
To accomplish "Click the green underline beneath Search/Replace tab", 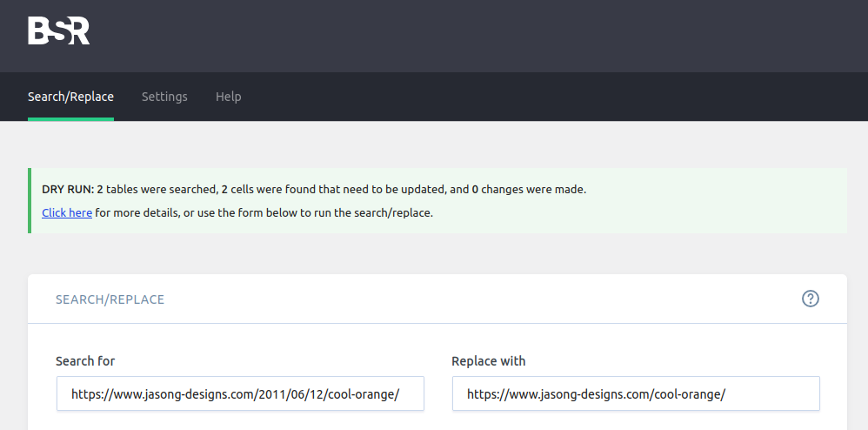I will coord(70,119).
